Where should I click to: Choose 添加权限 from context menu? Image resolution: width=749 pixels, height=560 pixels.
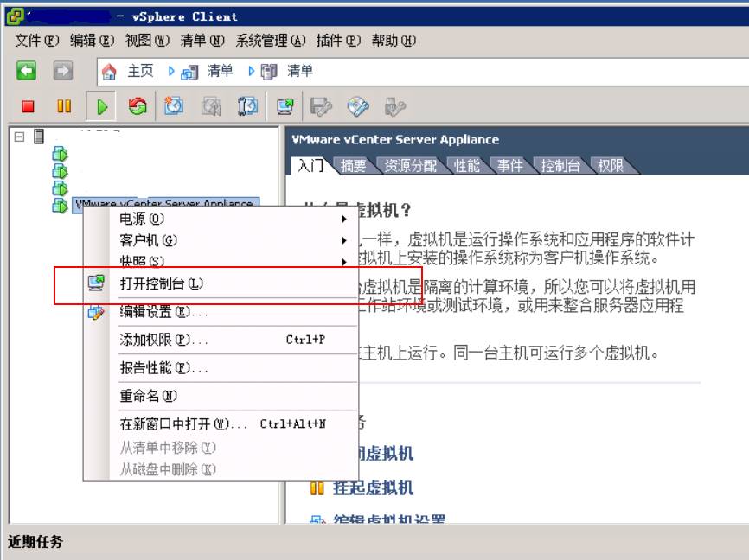tap(221, 340)
